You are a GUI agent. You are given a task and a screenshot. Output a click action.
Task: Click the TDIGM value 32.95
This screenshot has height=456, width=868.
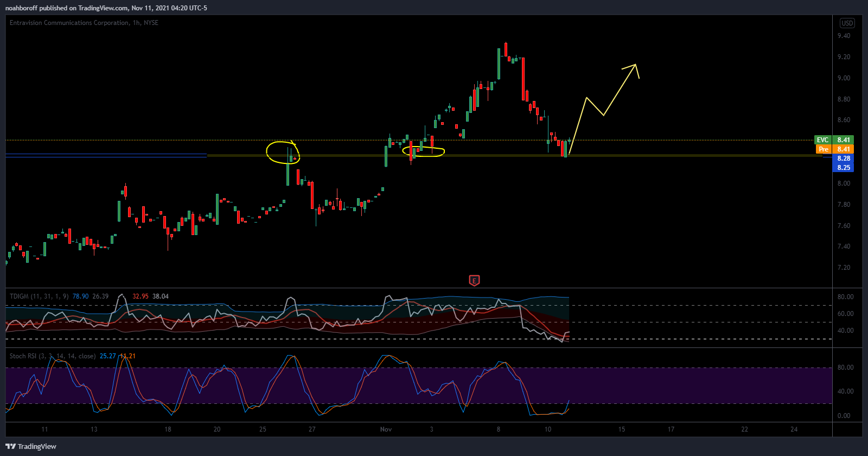141,296
